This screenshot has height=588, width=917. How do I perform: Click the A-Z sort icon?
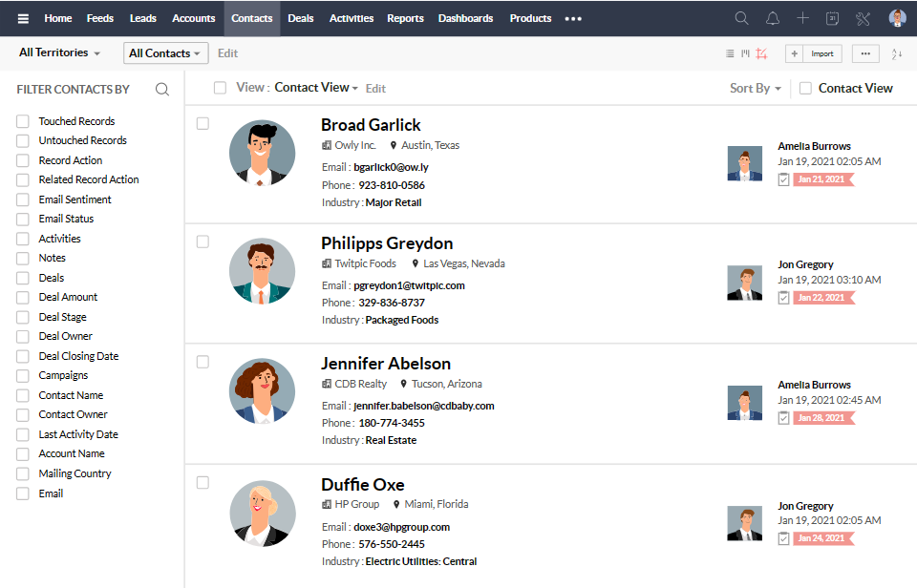[x=896, y=53]
